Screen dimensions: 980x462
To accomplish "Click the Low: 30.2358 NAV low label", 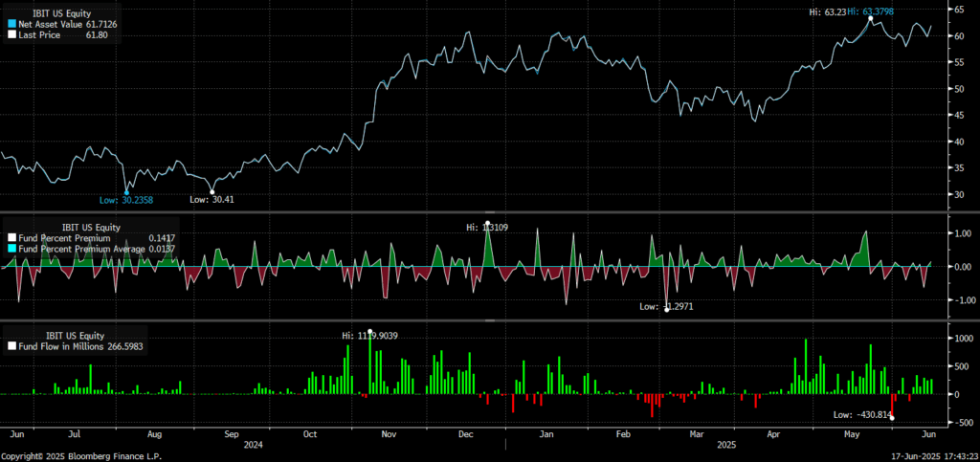I will 125,200.
